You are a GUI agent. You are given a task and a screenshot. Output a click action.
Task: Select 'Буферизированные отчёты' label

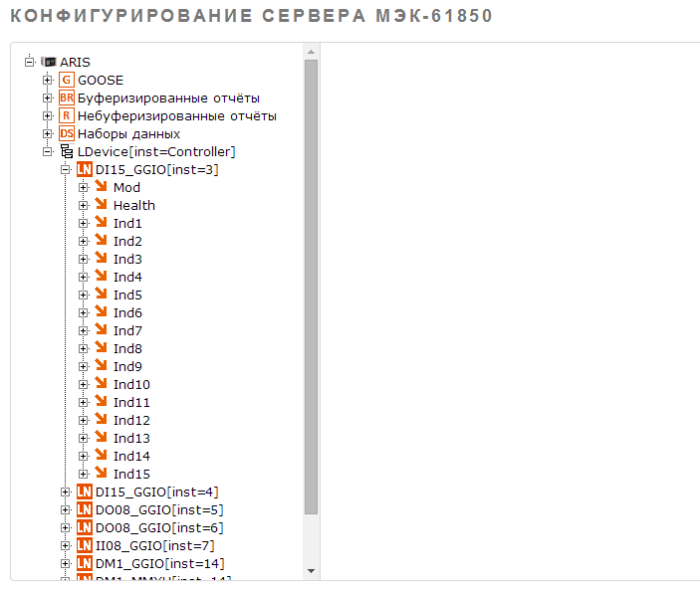click(168, 99)
